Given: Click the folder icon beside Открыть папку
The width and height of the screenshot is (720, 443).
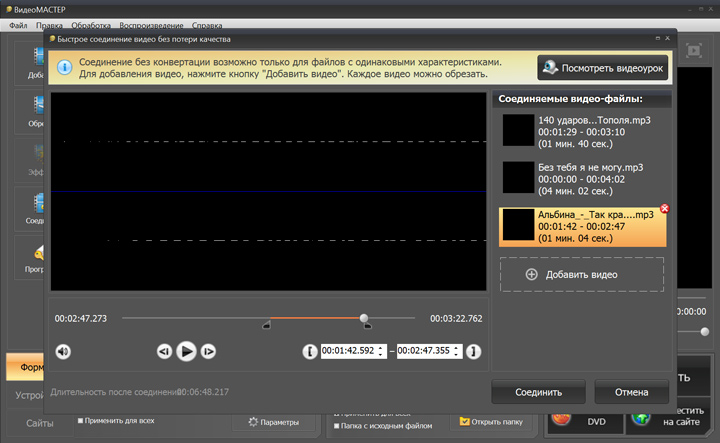Looking at the screenshot, I should [x=465, y=421].
